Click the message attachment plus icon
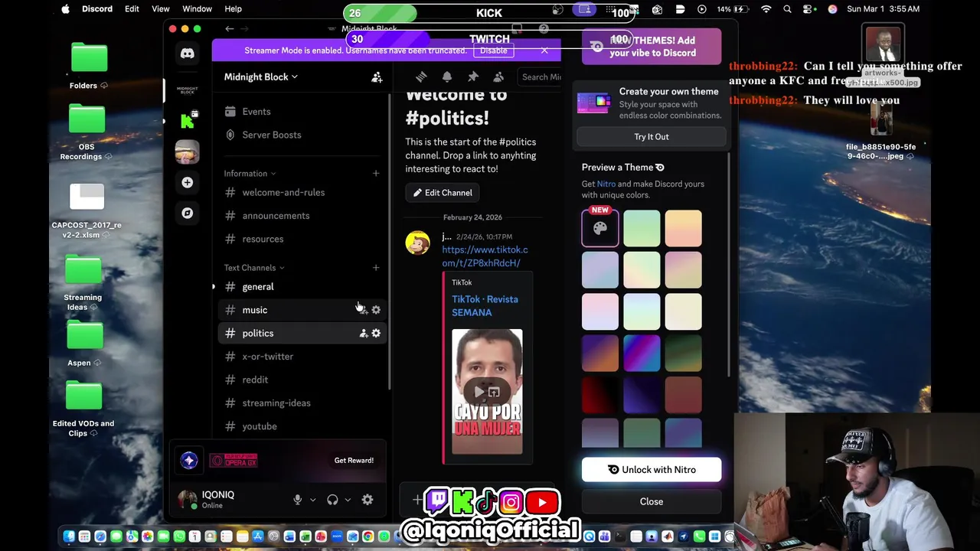The width and height of the screenshot is (980, 551). click(x=416, y=500)
